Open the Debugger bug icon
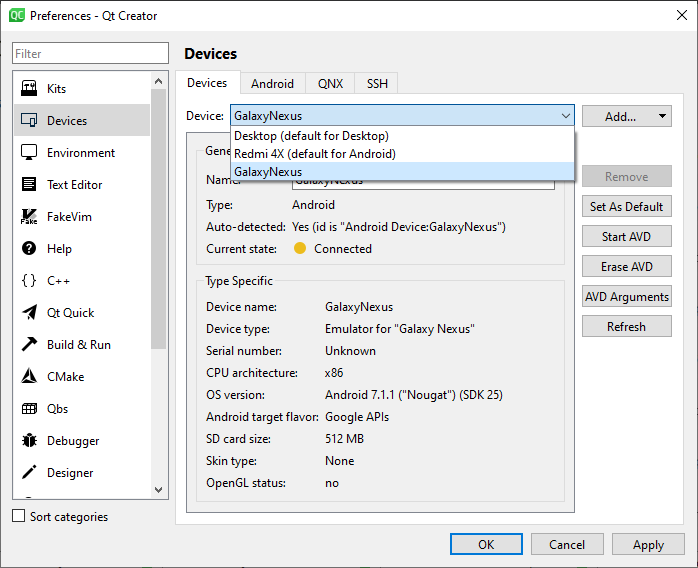 [29, 440]
